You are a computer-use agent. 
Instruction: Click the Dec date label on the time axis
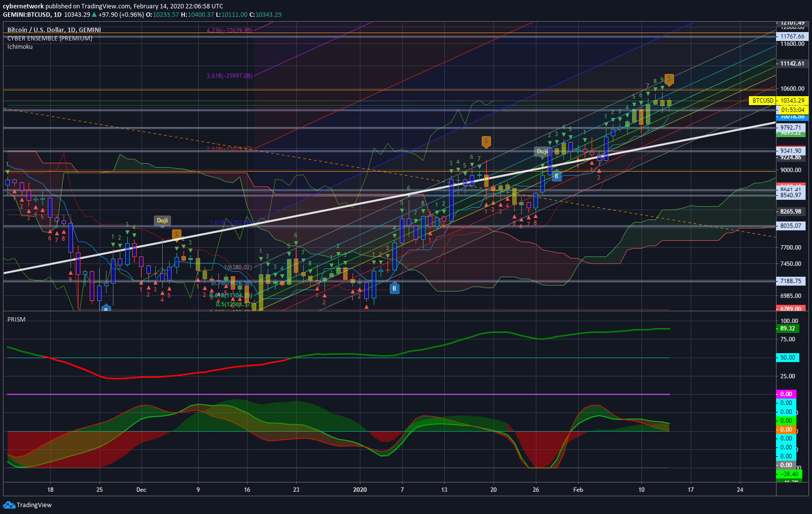pos(141,490)
